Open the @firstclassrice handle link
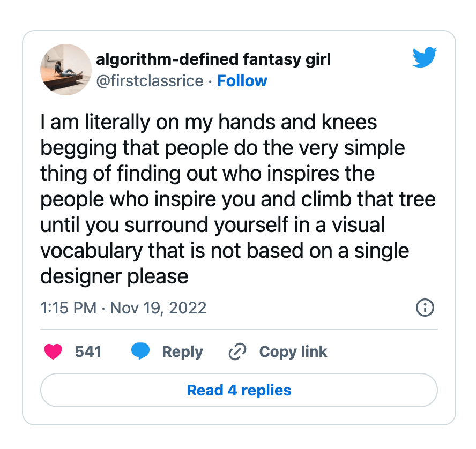 pyautogui.click(x=150, y=81)
